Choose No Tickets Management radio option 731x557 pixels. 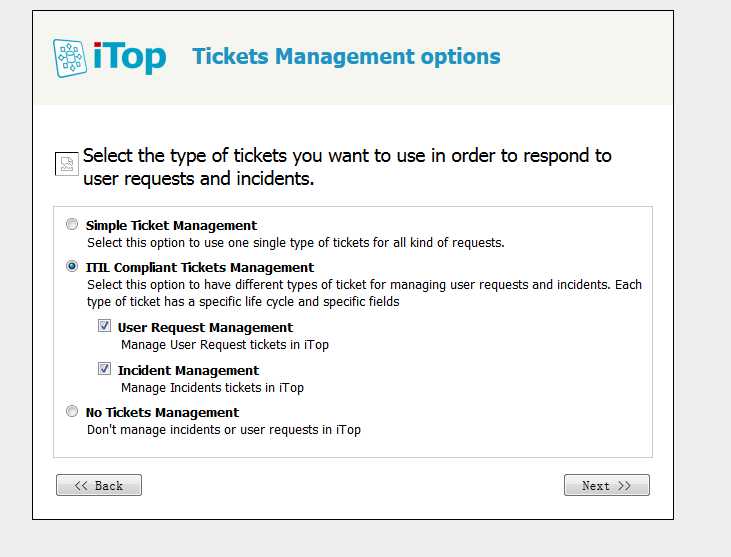[72, 411]
